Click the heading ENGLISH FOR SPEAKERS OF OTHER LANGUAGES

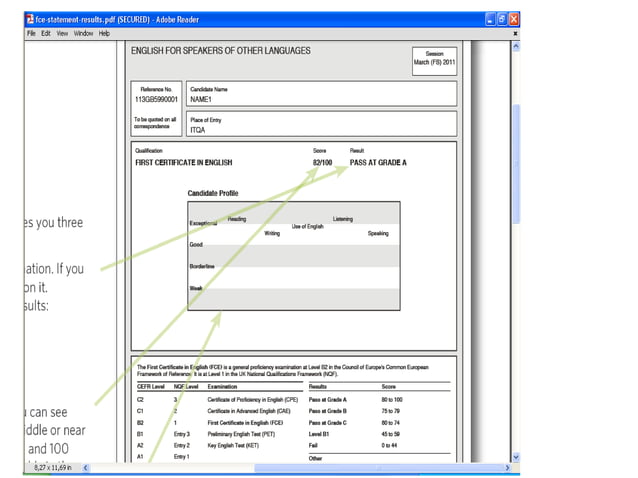(x=221, y=50)
